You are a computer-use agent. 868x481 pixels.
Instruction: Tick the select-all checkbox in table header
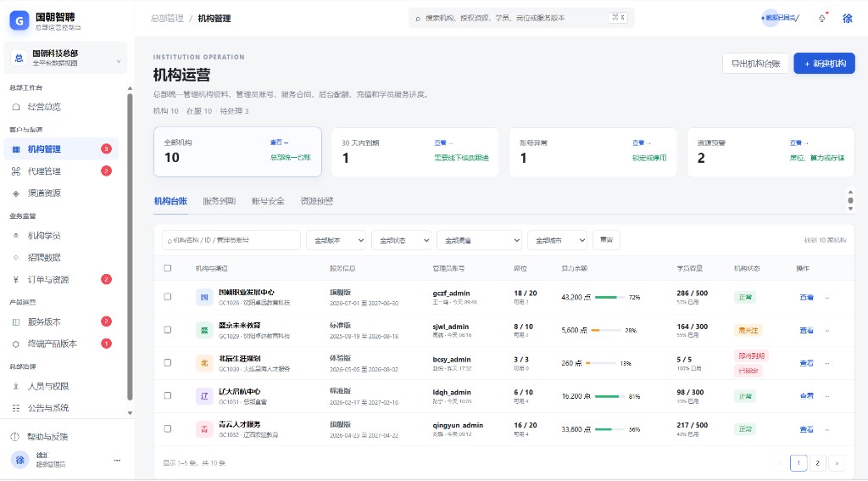(x=168, y=268)
